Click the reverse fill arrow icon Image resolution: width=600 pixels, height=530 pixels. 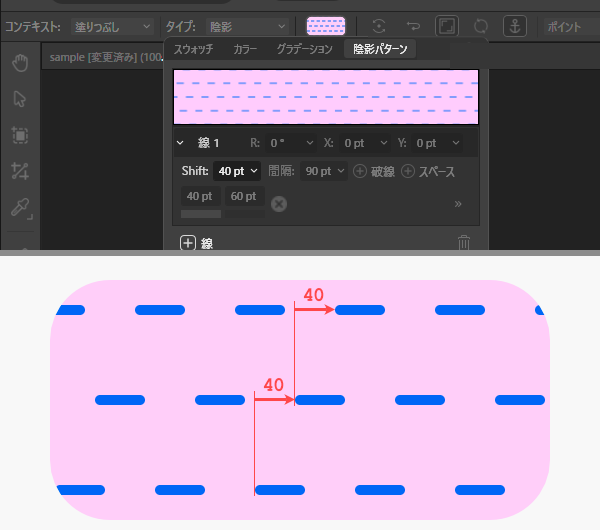[x=413, y=26]
